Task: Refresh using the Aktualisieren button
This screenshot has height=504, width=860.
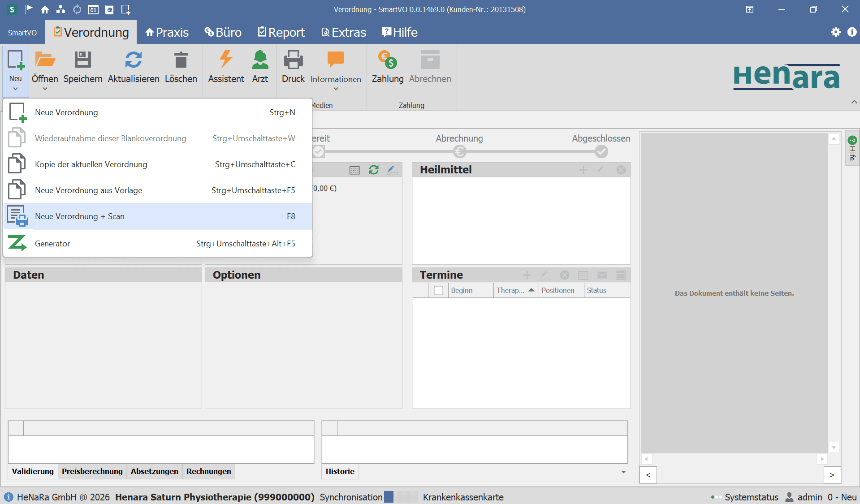Action: click(134, 67)
